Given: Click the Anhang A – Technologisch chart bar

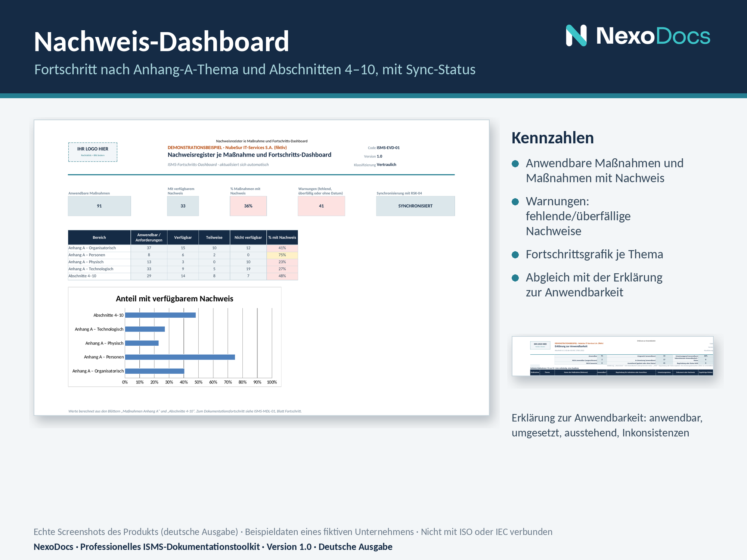Looking at the screenshot, I should tap(145, 329).
